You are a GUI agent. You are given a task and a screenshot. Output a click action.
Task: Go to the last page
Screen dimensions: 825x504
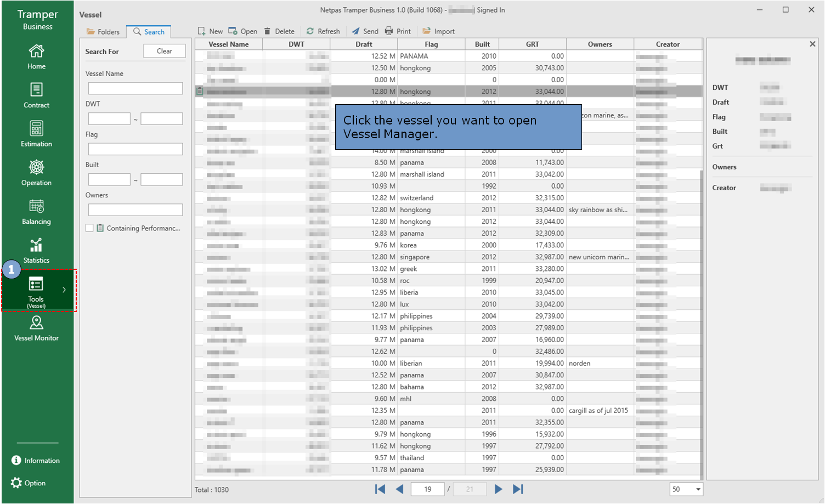click(x=518, y=489)
